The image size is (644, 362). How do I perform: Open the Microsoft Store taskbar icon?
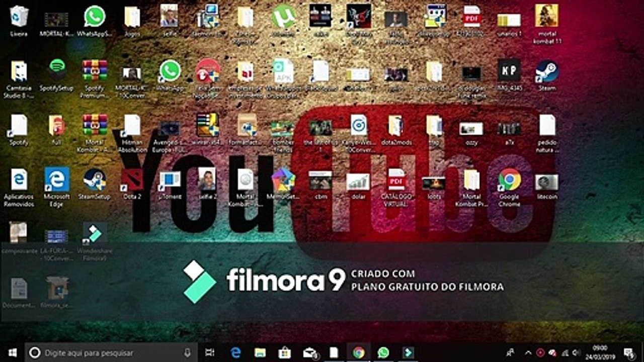pyautogui.click(x=285, y=352)
